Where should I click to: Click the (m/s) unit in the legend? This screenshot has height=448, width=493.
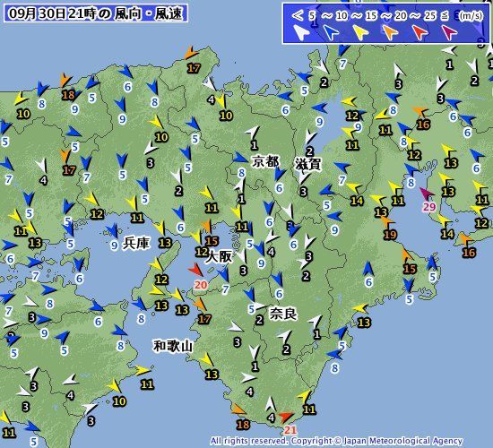[x=471, y=15]
